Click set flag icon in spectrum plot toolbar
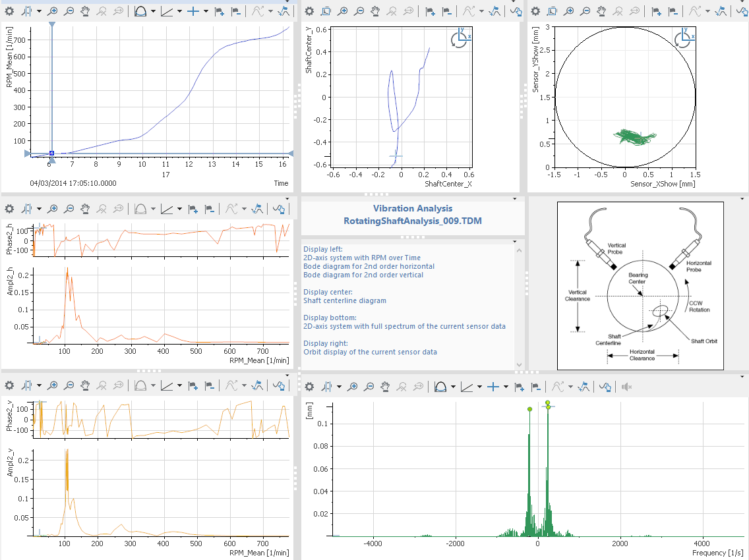749x560 pixels. tap(519, 387)
